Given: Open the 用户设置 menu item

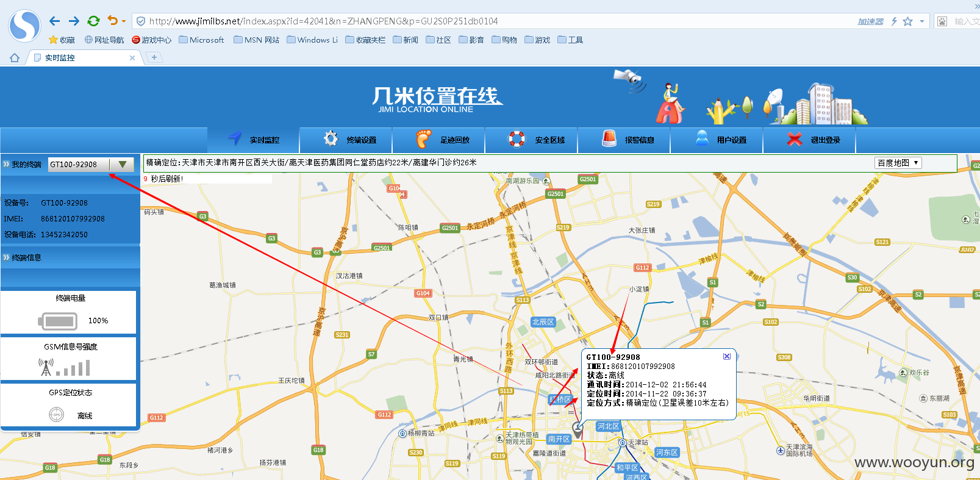Looking at the screenshot, I should [x=717, y=140].
